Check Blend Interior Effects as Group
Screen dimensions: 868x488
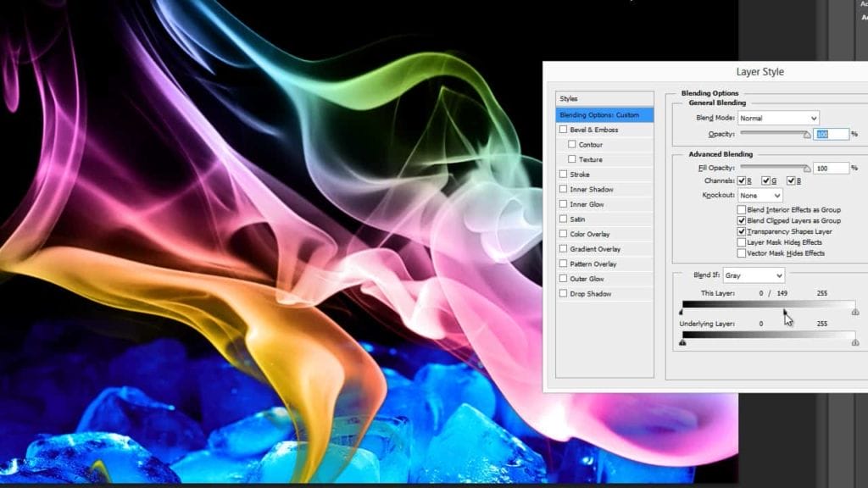coord(743,209)
